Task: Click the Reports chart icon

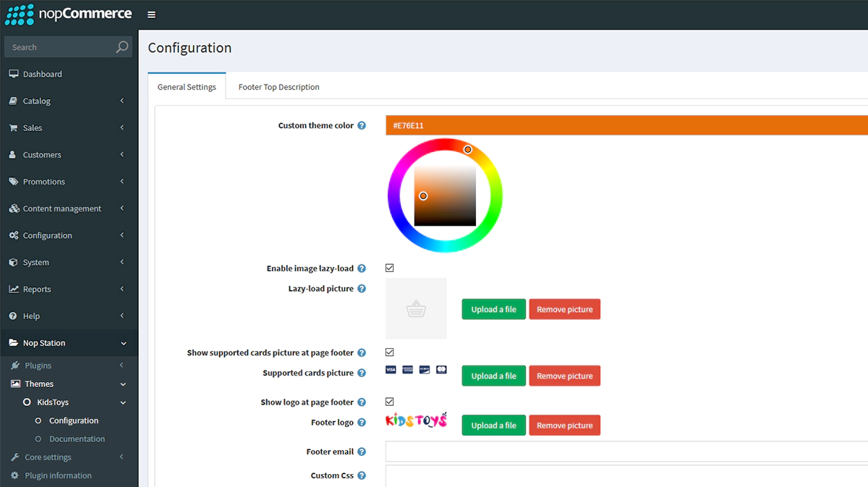Action: pos(14,289)
